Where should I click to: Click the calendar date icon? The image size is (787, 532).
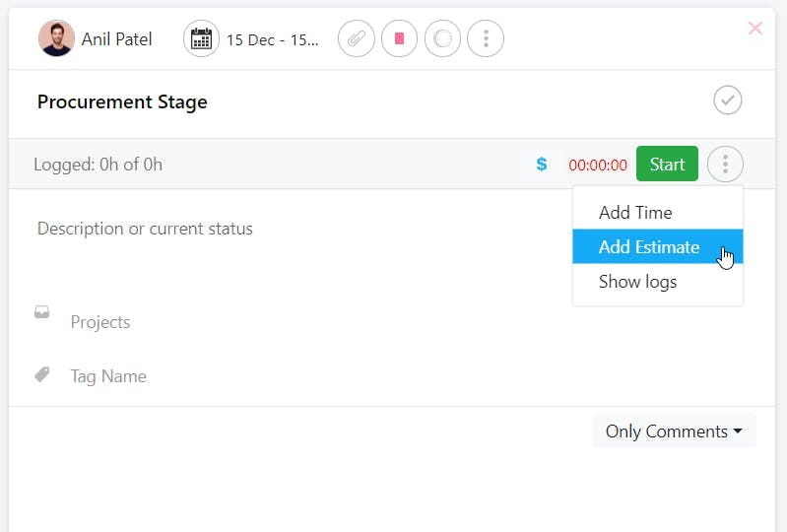201,39
